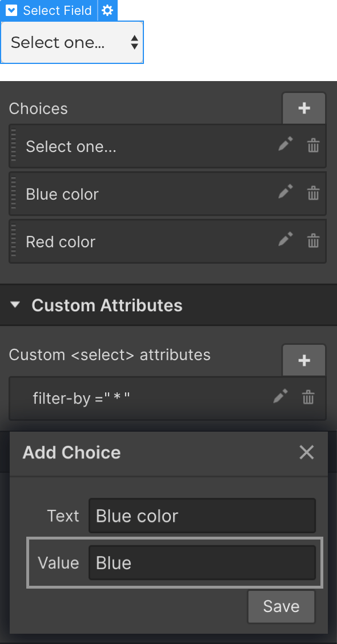
Task: Delete the 'Red color' choice
Action: pyautogui.click(x=313, y=241)
